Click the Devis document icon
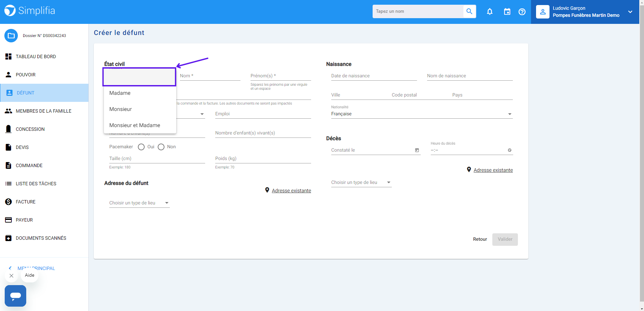644x311 pixels. pyautogui.click(x=8, y=147)
